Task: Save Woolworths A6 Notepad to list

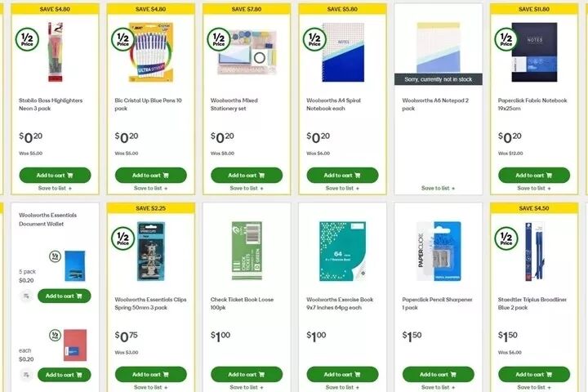Action: [x=438, y=189]
